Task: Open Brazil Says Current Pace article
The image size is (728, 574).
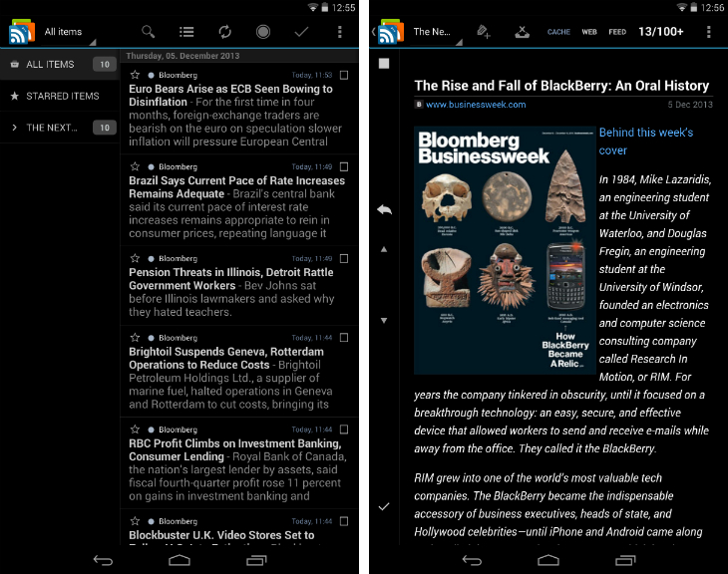Action: click(239, 200)
